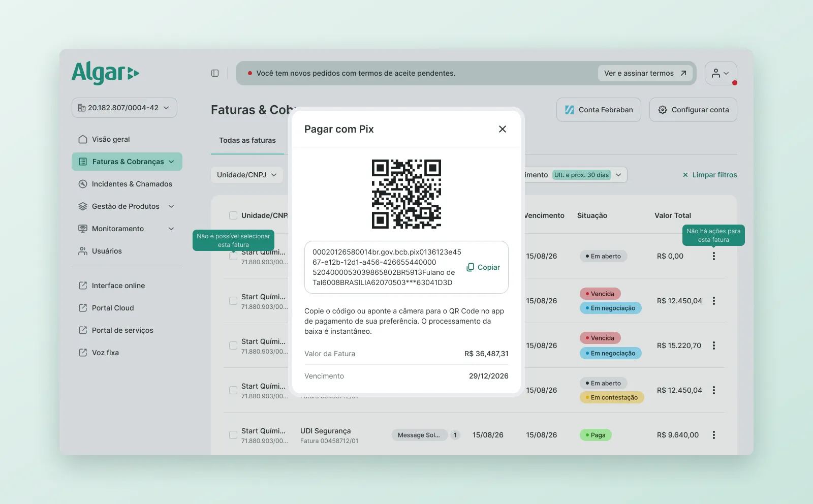Click the Conta Febraban button
Screen dimensions: 813x504
(x=599, y=110)
